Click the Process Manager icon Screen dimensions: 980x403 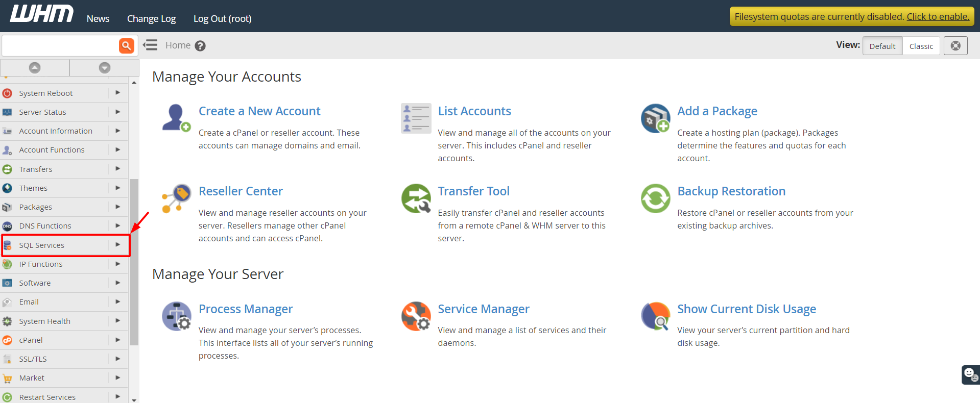pyautogui.click(x=176, y=316)
